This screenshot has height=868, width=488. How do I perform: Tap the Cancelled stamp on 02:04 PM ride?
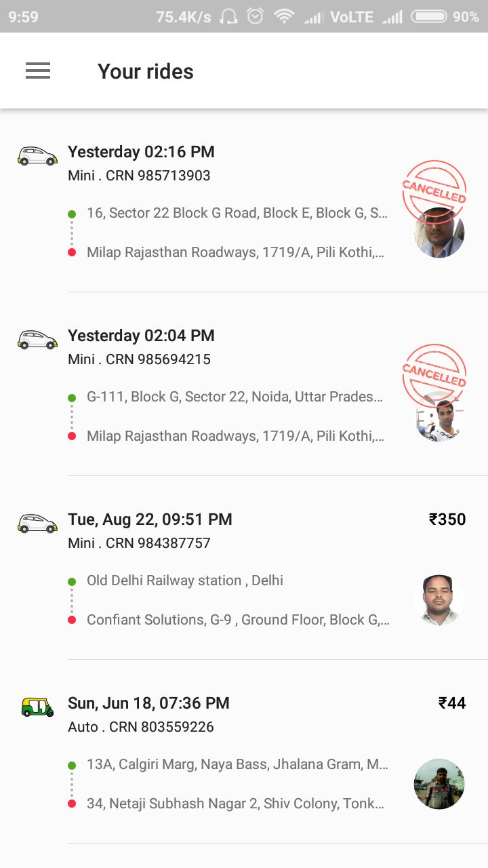click(434, 372)
